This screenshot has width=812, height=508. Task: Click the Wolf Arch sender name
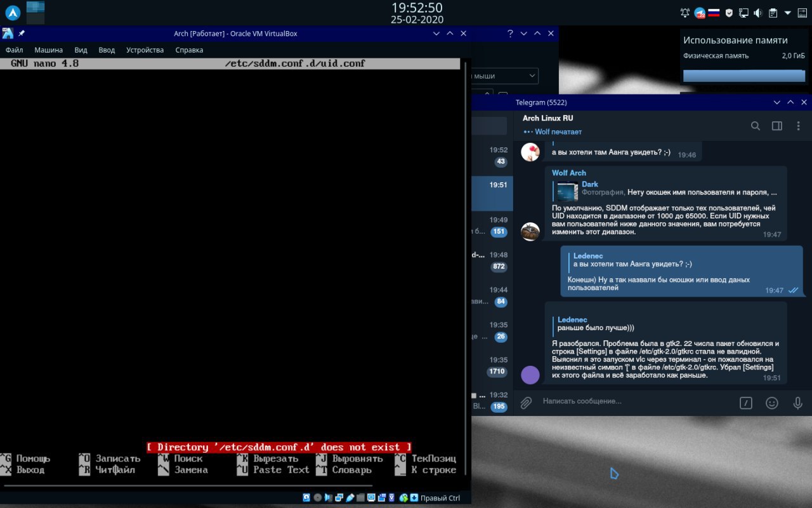pos(569,173)
